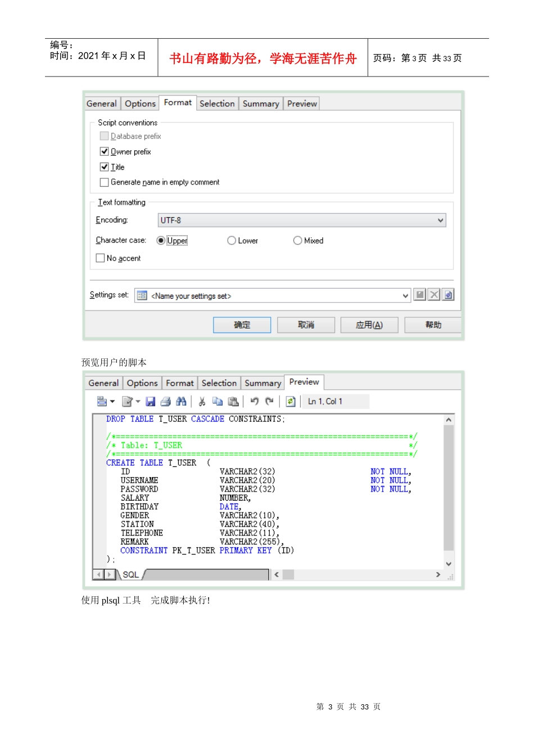The width and height of the screenshot is (534, 756).
Task: Click the Undo arrow icon
Action: [x=255, y=401]
